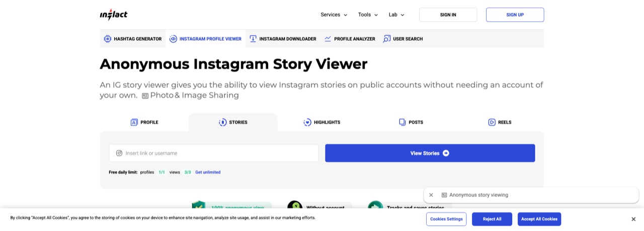Click the Instagram Downloader download icon
This screenshot has height=231, width=644.
[253, 39]
